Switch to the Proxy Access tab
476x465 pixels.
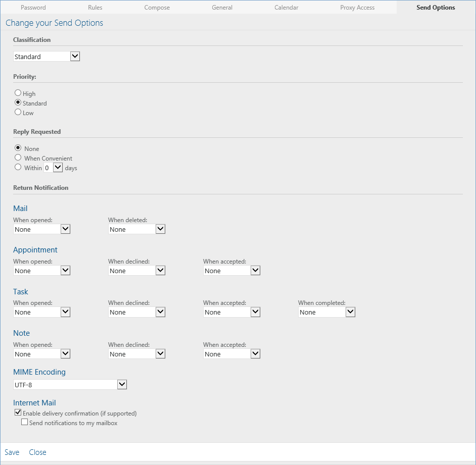coord(357,8)
